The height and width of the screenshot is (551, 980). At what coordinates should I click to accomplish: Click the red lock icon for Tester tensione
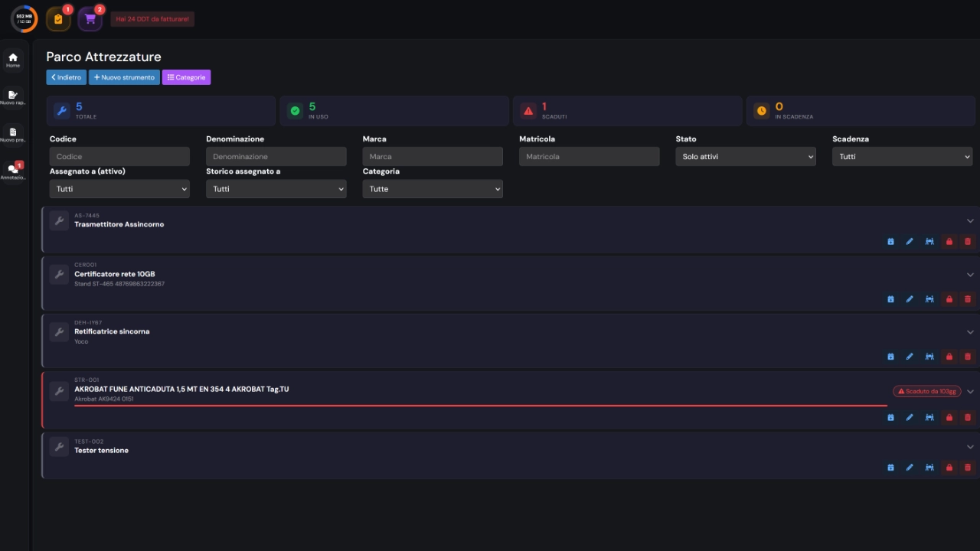[x=949, y=468]
